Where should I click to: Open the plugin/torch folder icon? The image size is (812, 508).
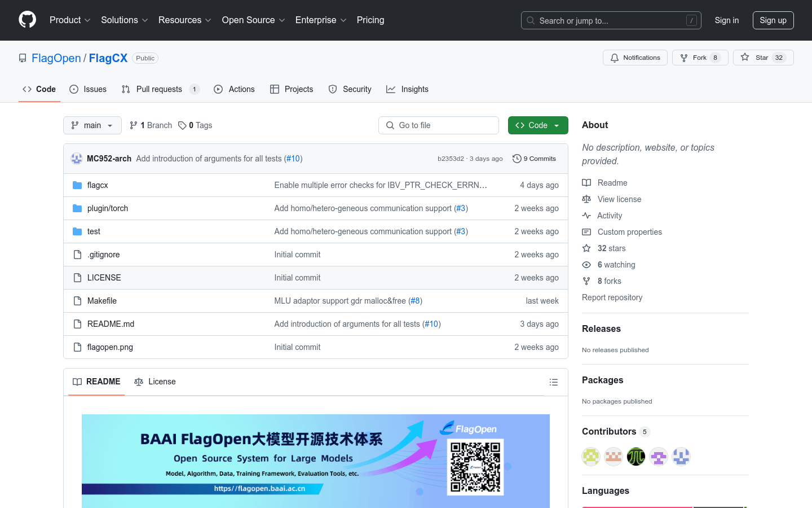77,208
